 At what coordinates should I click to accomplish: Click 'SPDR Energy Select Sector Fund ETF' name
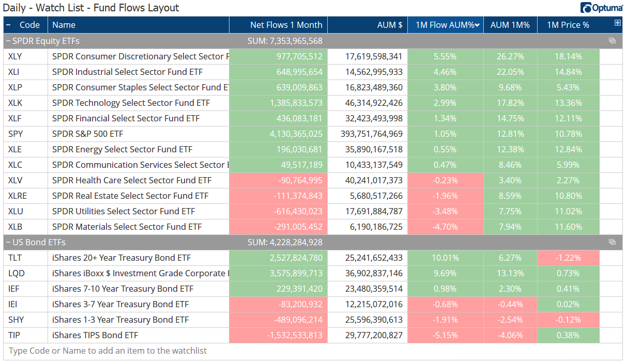point(123,149)
